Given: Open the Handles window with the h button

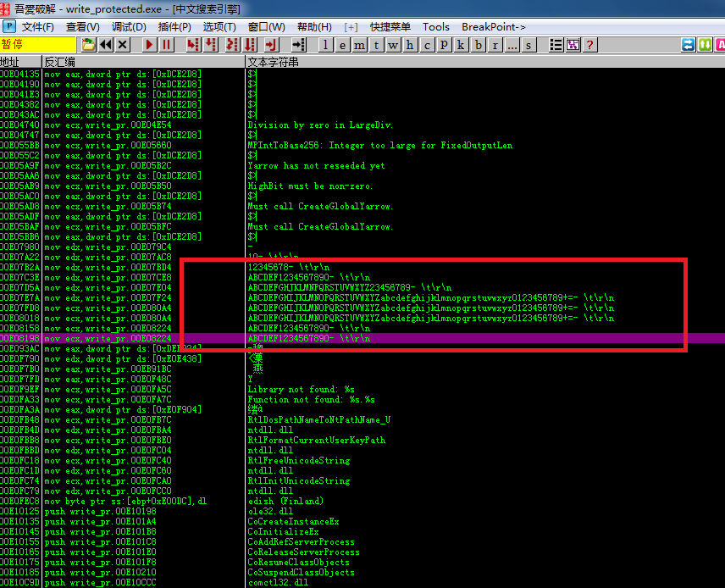Looking at the screenshot, I should (410, 45).
